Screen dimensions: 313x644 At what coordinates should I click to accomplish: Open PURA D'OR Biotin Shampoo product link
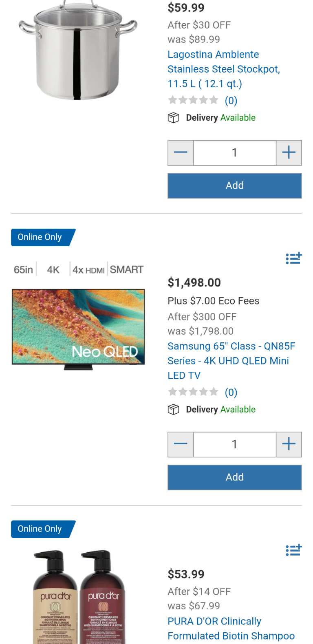[x=231, y=629]
